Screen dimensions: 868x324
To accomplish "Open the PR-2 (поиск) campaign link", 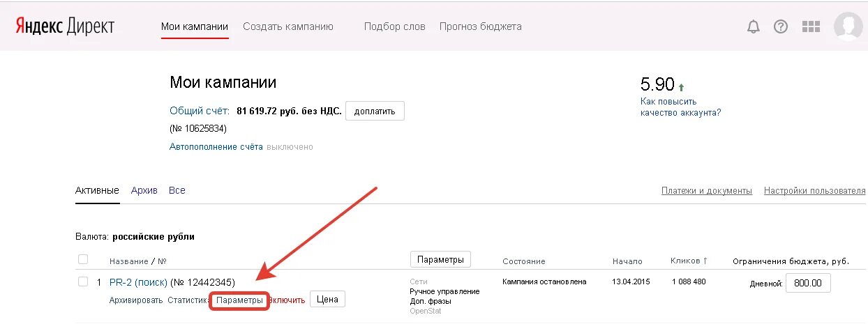I will tap(138, 282).
